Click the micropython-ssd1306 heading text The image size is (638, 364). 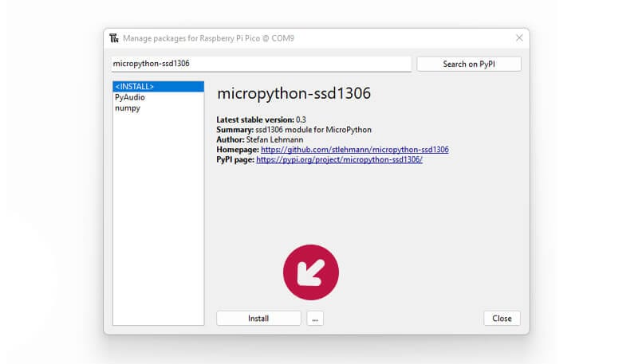click(x=293, y=93)
